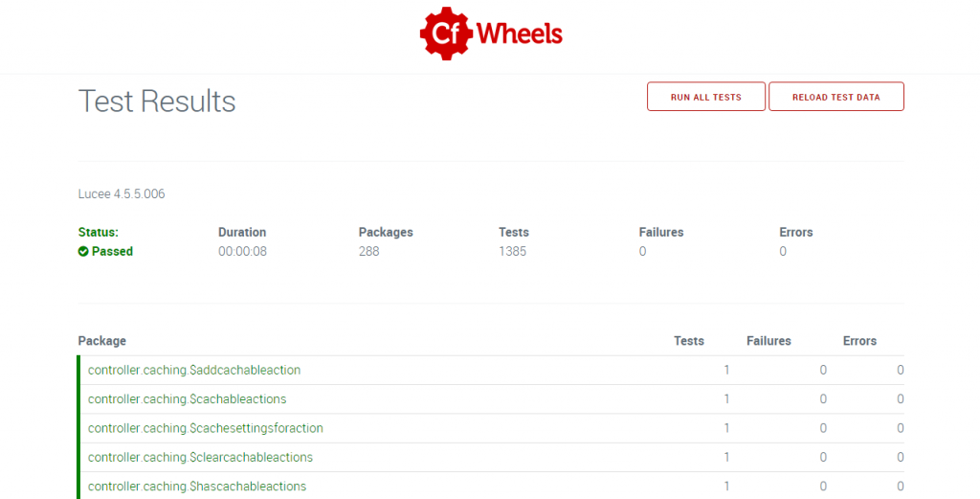Open controller.caching.$cachesettingsforaction package link
Image resolution: width=980 pixels, height=499 pixels.
pos(206,428)
